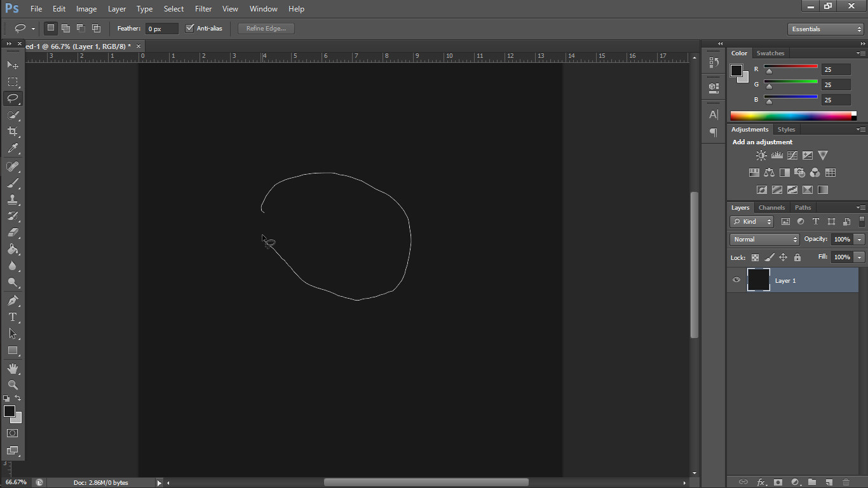
Task: Change the screen mode
Action: point(13,451)
